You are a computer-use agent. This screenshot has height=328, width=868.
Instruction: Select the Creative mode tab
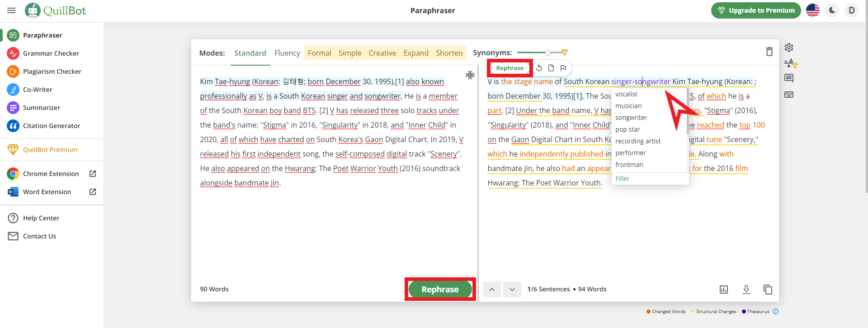point(382,53)
